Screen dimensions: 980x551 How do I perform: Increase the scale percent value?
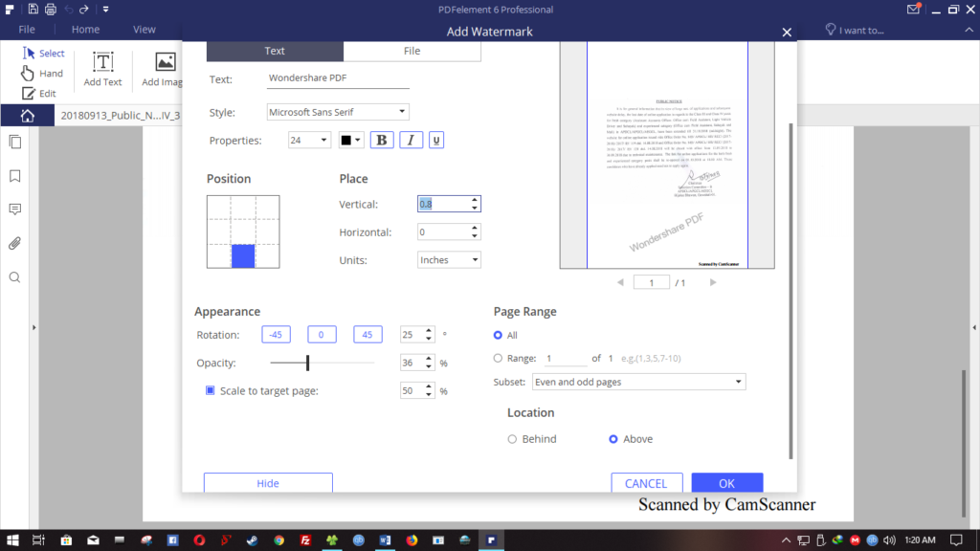coord(429,386)
